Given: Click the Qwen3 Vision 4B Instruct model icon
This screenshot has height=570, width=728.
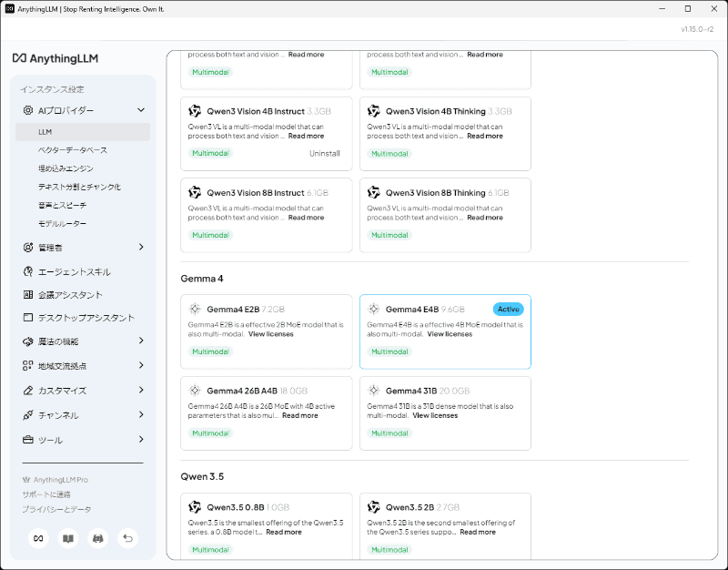Looking at the screenshot, I should (x=195, y=111).
